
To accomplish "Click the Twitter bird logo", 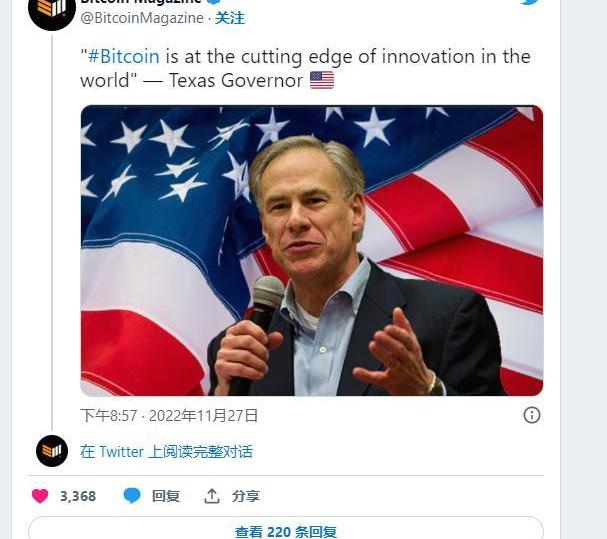I will coord(530,3).
